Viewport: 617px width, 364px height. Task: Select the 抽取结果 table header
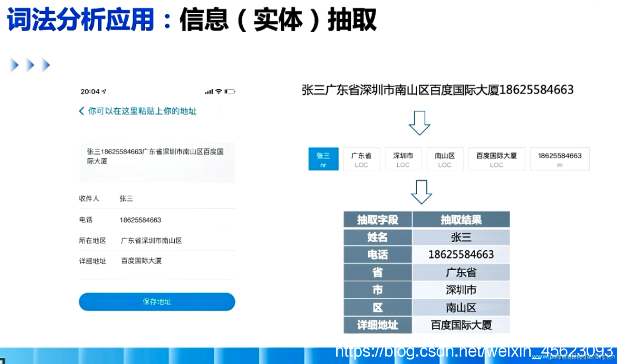coord(461,219)
